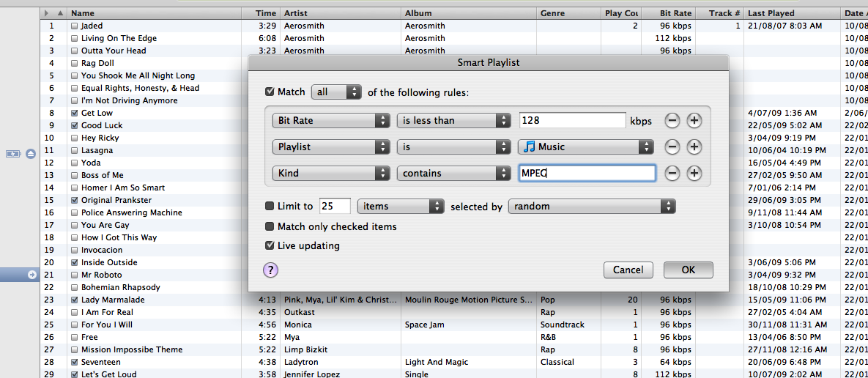The image size is (868, 378).
Task: Sort by the Time column header
Action: (x=261, y=13)
